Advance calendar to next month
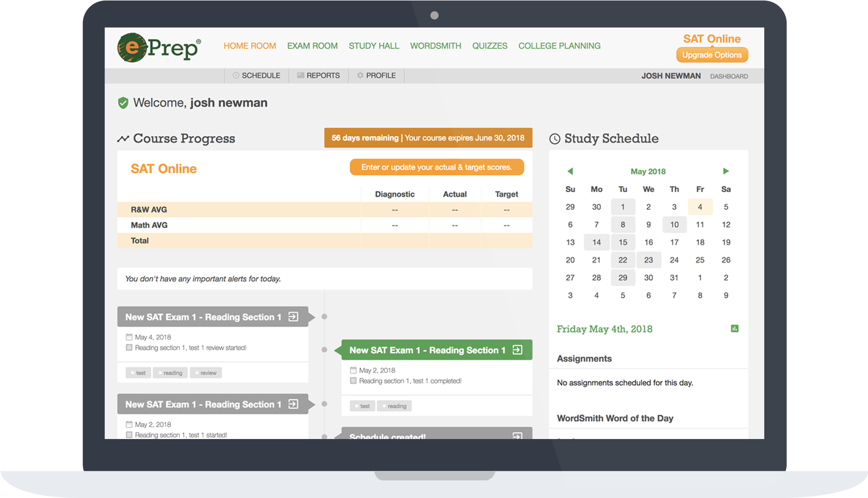Viewport: 868px width, 498px height. tap(726, 171)
